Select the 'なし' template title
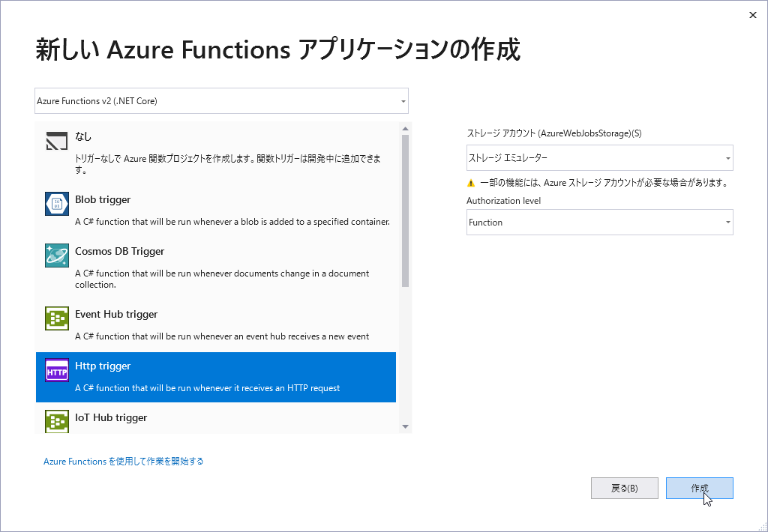Screen dimensions: 768x532 [x=83, y=136]
